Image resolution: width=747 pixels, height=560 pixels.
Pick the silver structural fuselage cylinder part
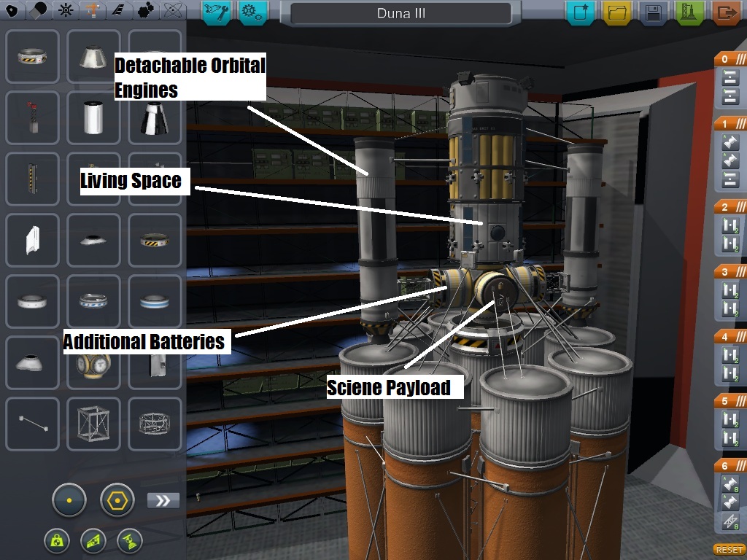click(x=93, y=117)
